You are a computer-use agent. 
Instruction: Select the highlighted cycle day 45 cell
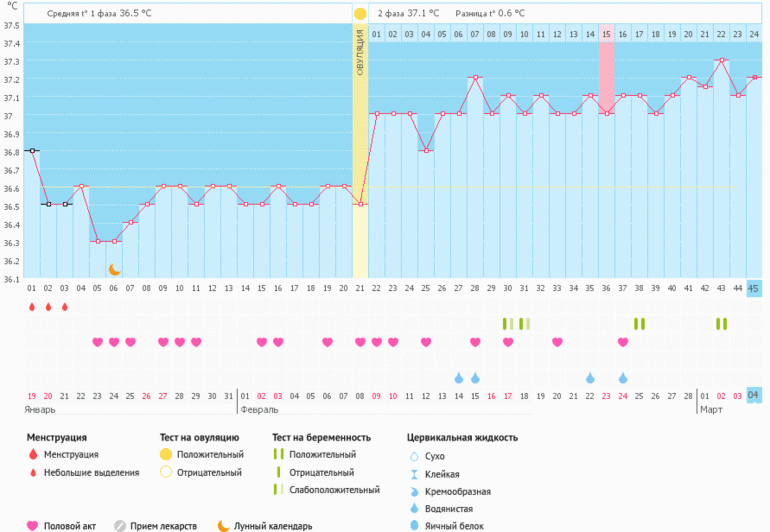coord(753,289)
